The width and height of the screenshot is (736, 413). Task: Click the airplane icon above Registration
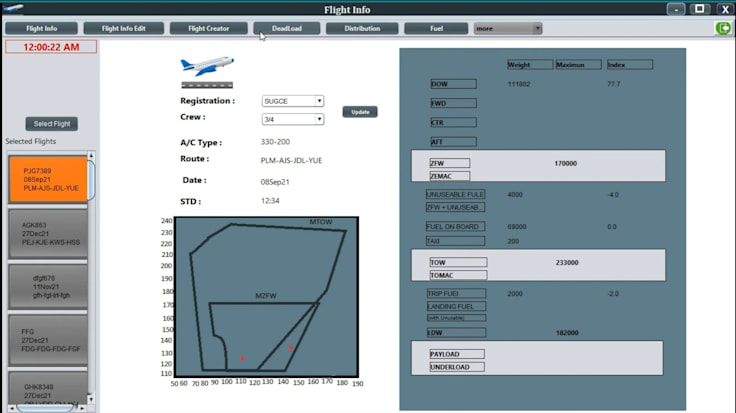tap(207, 67)
